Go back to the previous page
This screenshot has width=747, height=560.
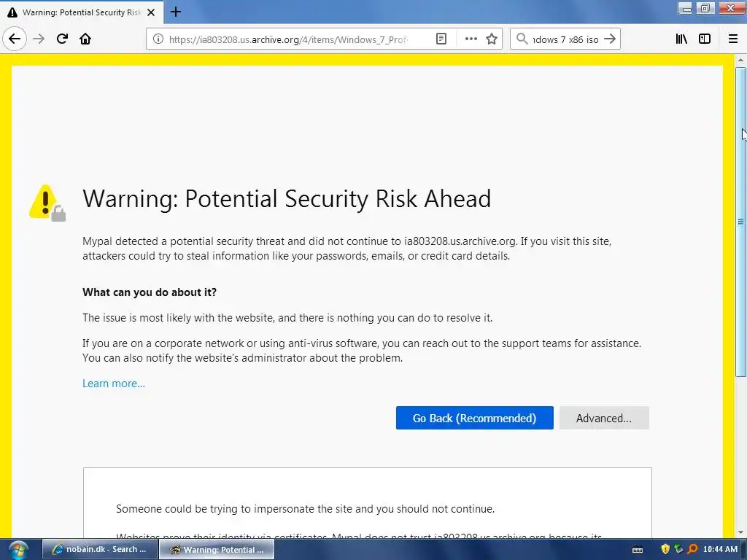point(15,39)
